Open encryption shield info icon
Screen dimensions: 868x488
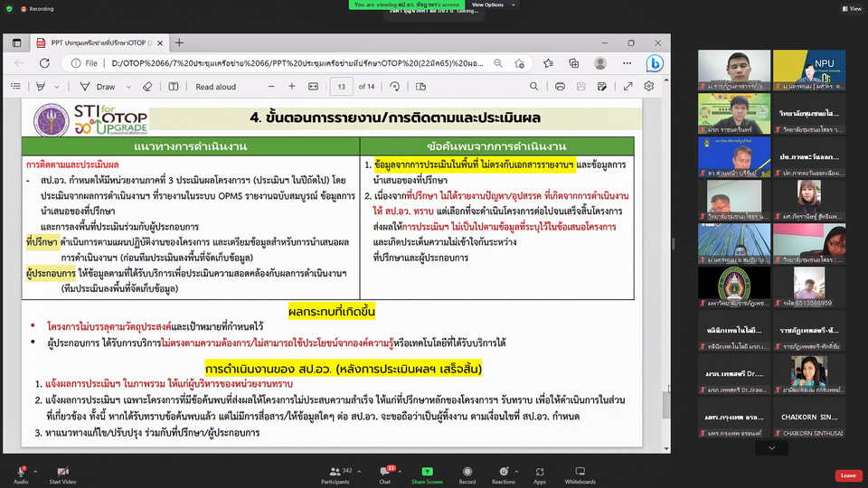tap(9, 9)
